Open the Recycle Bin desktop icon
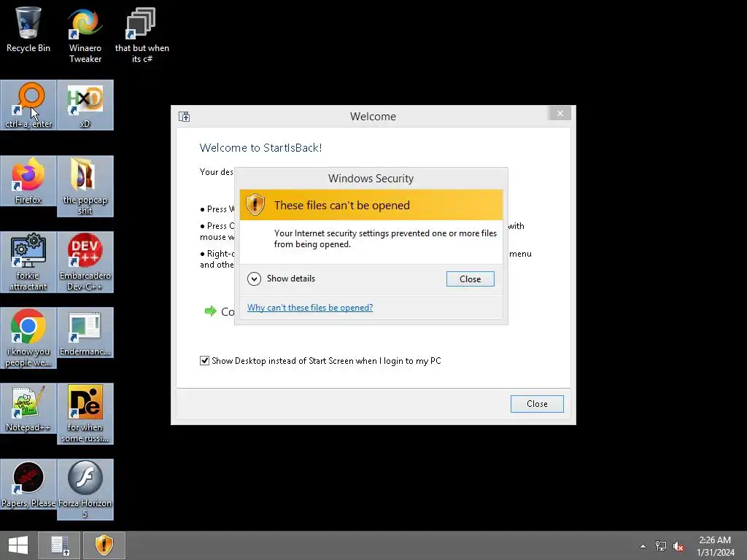Image resolution: width=747 pixels, height=560 pixels. (28, 29)
